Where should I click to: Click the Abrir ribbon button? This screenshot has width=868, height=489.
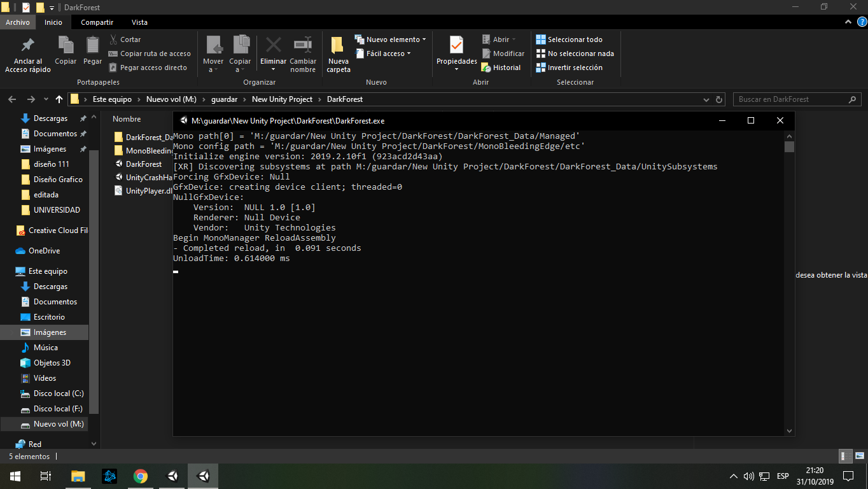(x=500, y=39)
